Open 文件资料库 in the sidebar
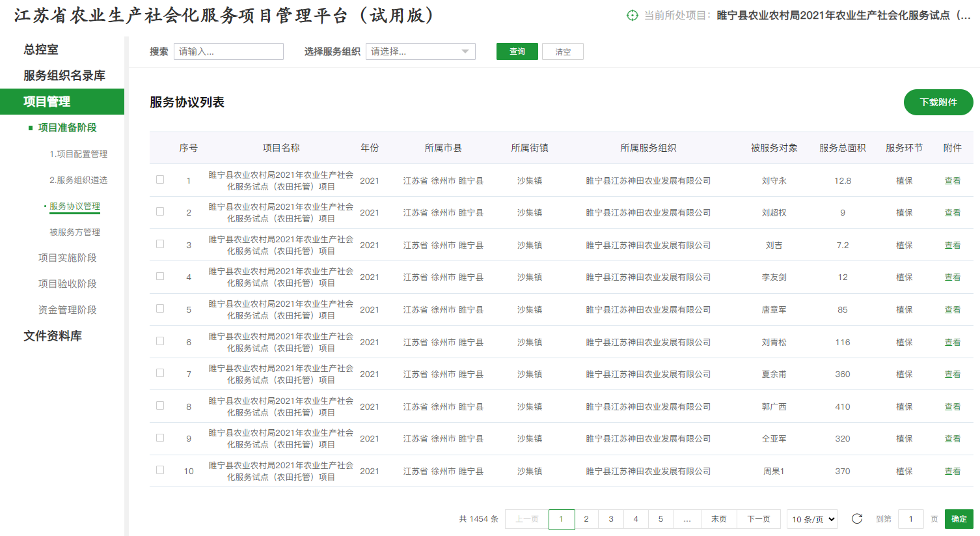 tap(53, 336)
